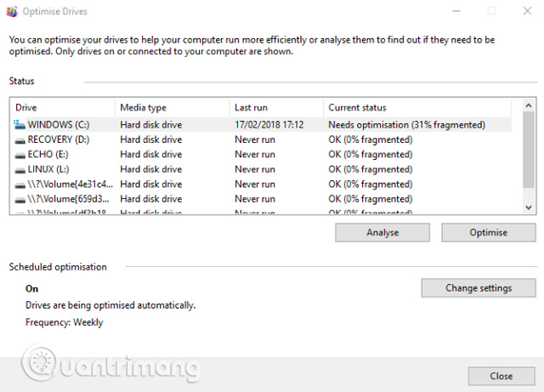The width and height of the screenshot is (544, 392).
Task: Click the Optimise Drives app icon in title bar
Action: (x=10, y=12)
